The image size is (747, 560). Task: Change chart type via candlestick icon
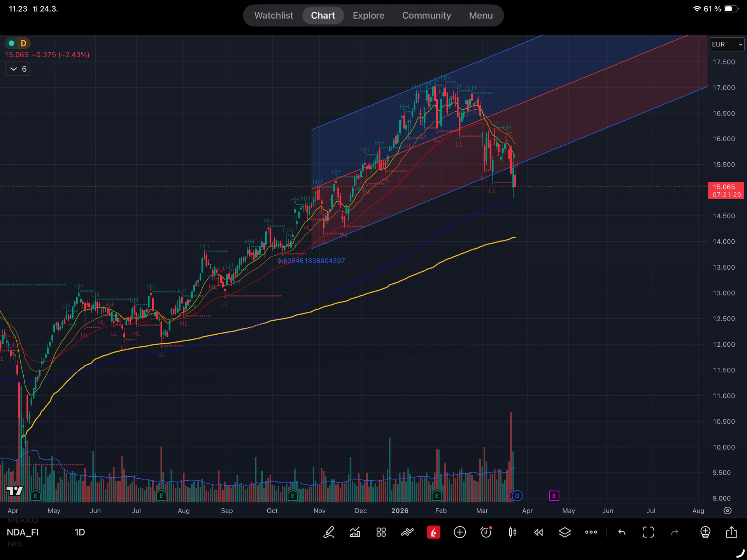click(x=512, y=532)
